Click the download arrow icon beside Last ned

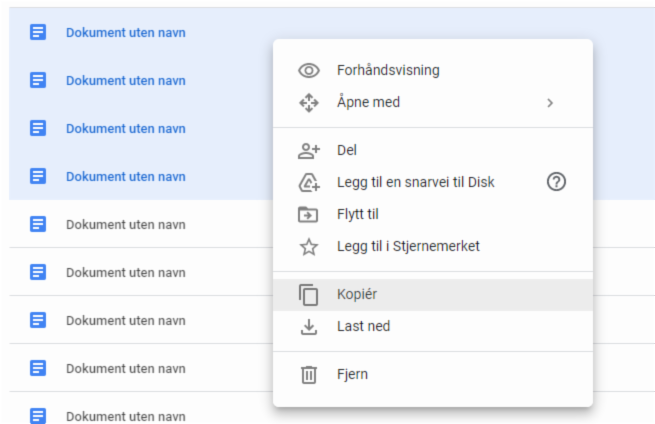click(x=309, y=327)
